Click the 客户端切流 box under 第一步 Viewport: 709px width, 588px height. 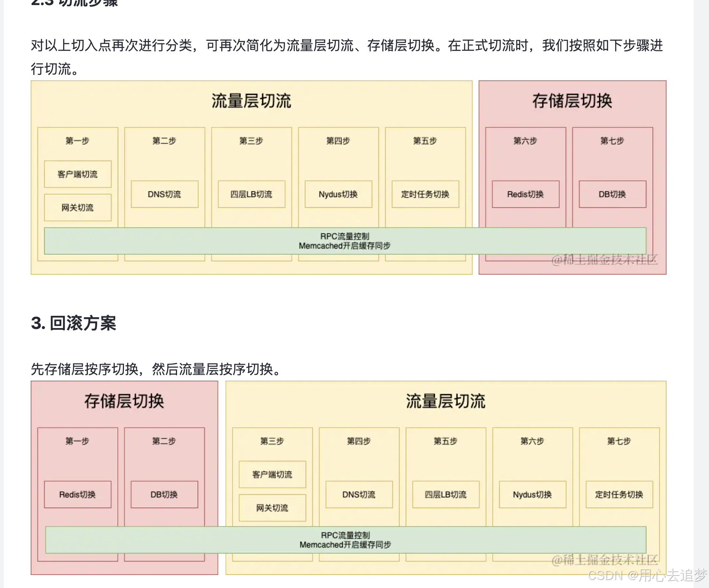[78, 174]
